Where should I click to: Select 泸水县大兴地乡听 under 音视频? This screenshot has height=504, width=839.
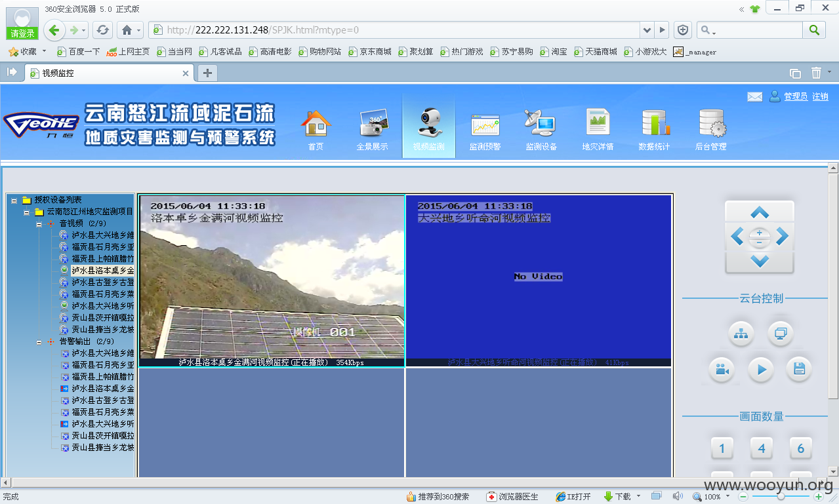coord(102,306)
